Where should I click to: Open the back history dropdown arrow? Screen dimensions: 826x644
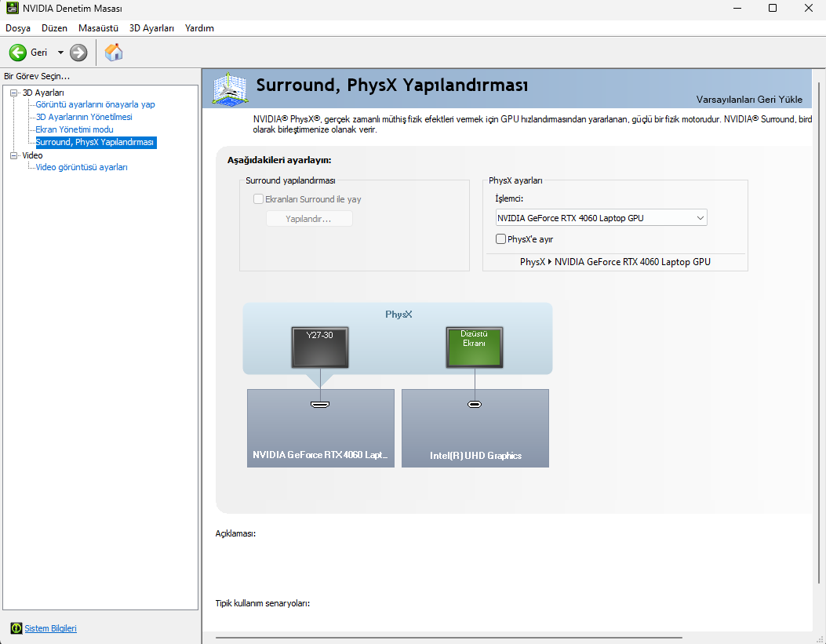coord(60,53)
